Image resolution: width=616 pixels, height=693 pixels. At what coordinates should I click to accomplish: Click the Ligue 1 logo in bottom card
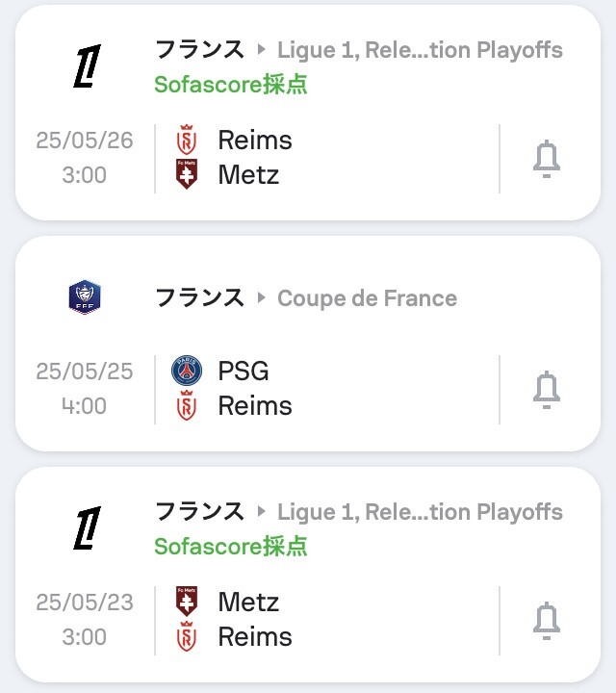coord(87,528)
